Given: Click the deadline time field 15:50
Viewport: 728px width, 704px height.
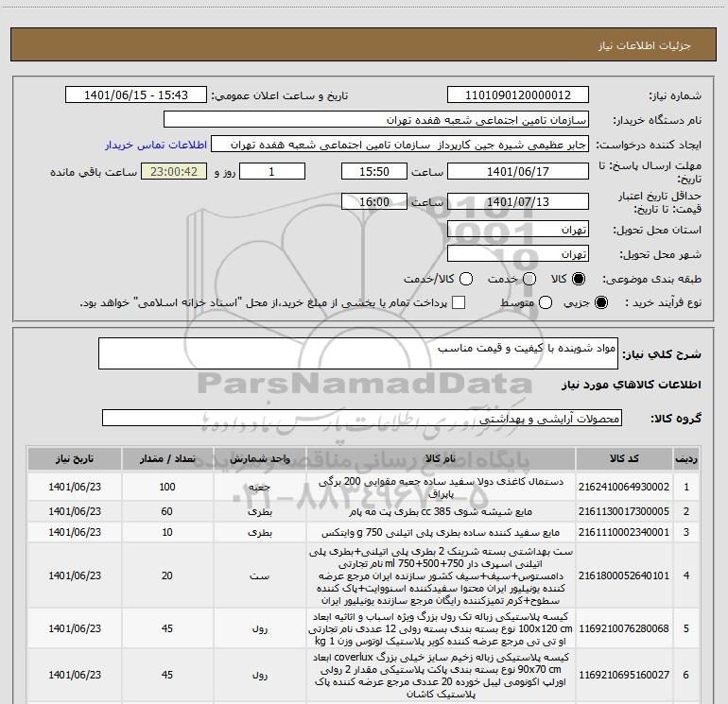Looking at the screenshot, I should (x=374, y=171).
